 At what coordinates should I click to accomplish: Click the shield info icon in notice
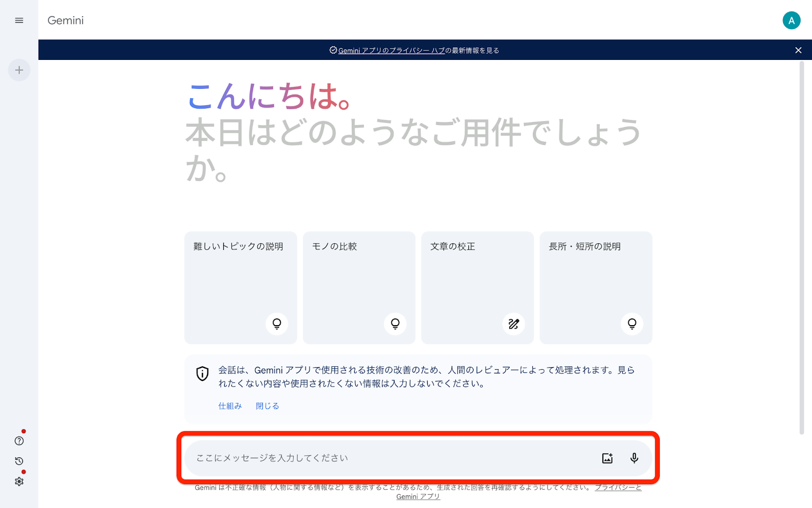pos(202,374)
